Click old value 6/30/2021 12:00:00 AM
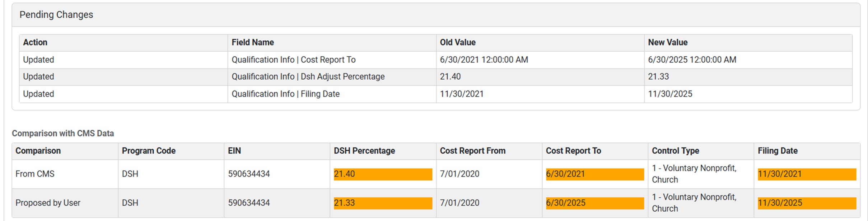The width and height of the screenshot is (868, 221). (x=484, y=60)
